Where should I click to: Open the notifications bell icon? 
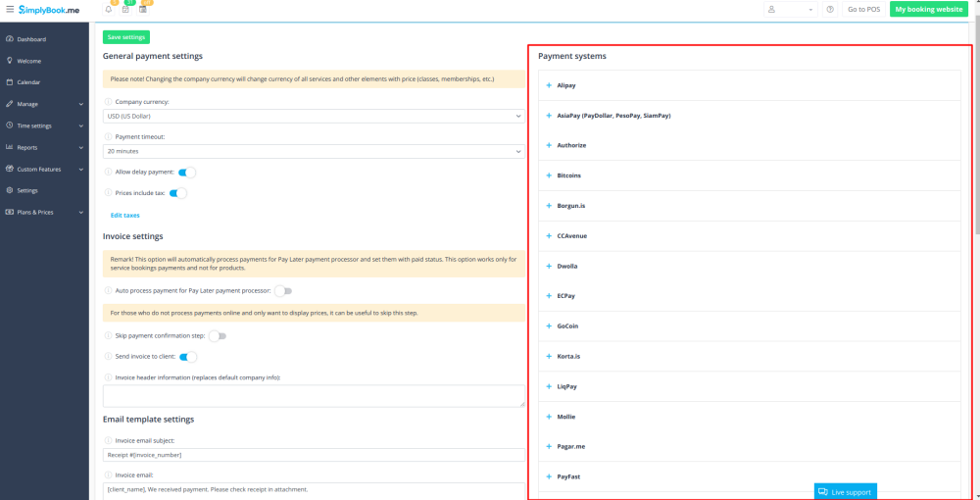click(108, 9)
